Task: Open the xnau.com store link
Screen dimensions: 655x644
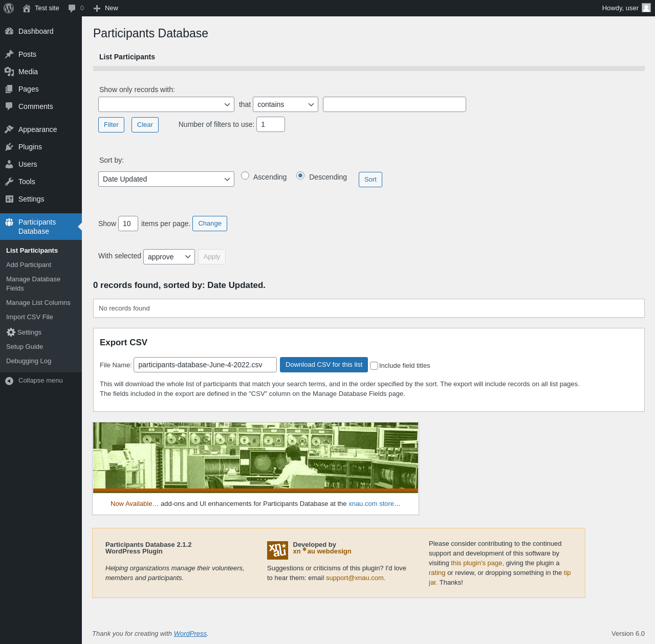Action: [371, 504]
